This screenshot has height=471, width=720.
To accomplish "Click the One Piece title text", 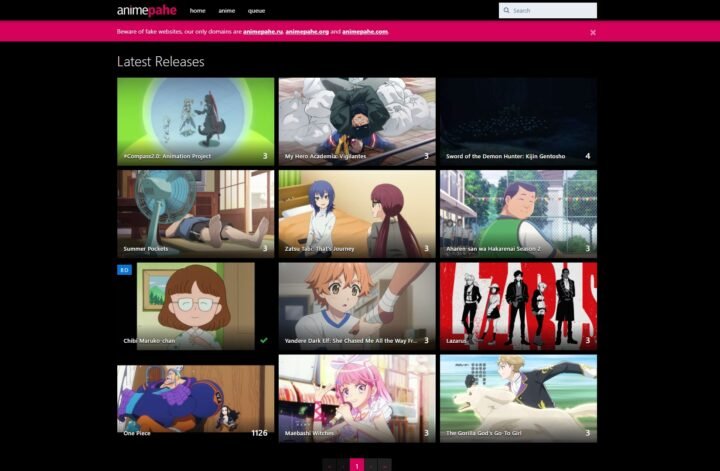I will pyautogui.click(x=137, y=433).
